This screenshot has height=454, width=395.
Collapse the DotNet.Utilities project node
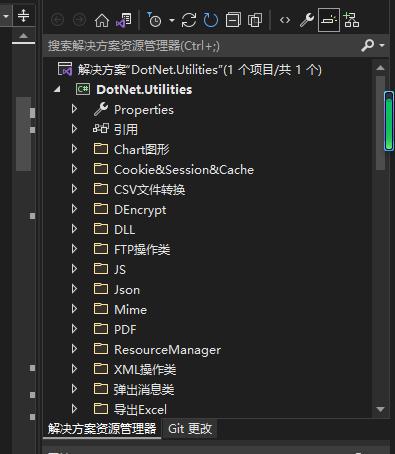coord(57,89)
